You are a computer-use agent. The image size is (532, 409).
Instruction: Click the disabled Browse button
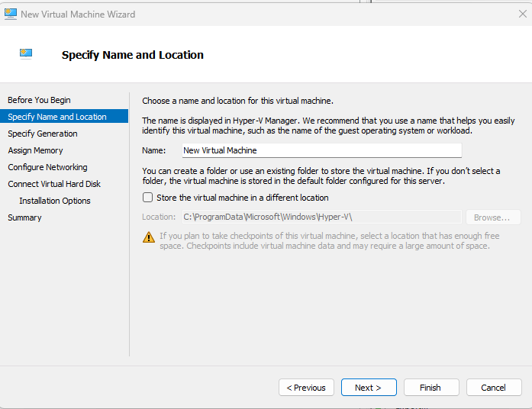(x=493, y=217)
